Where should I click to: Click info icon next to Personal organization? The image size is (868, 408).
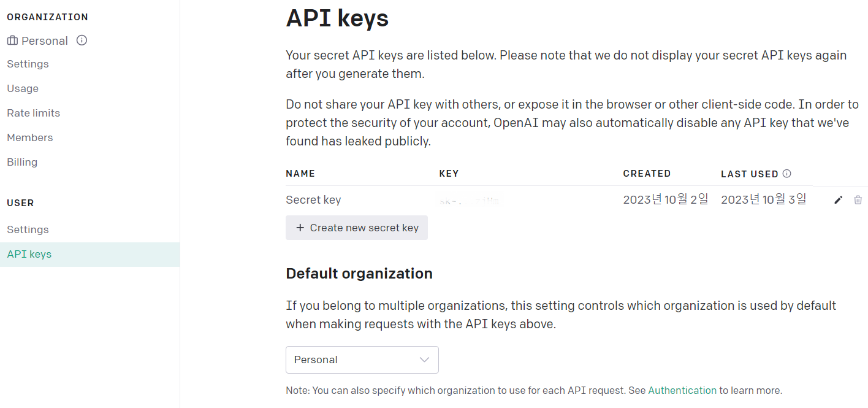tap(82, 40)
